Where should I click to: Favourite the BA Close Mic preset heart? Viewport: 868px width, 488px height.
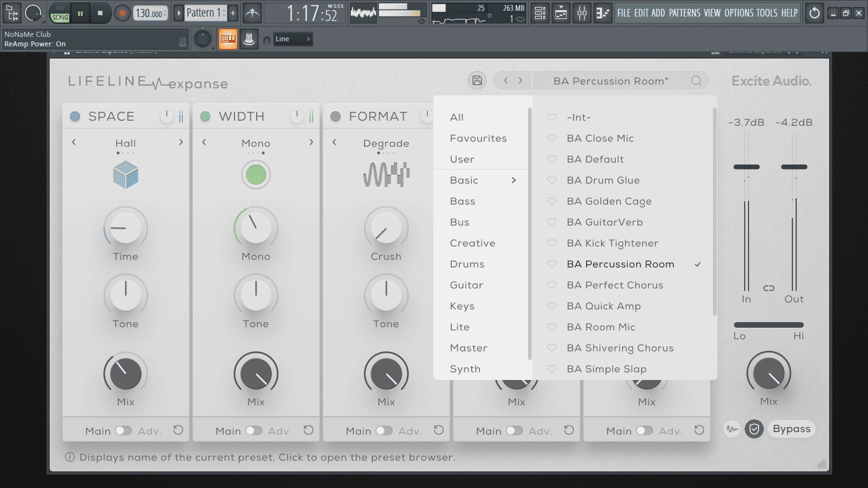(x=552, y=138)
